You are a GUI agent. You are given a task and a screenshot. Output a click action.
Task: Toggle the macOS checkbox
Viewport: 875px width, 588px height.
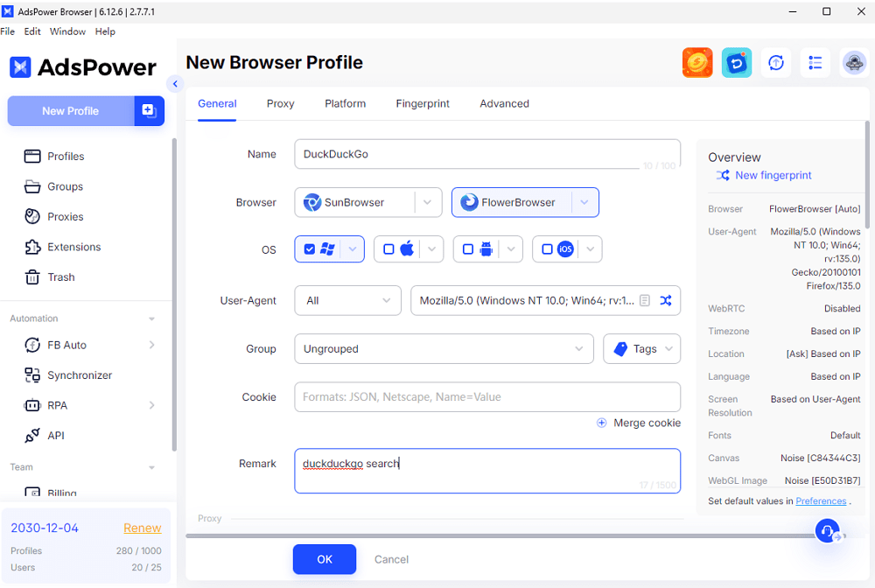pyautogui.click(x=389, y=248)
